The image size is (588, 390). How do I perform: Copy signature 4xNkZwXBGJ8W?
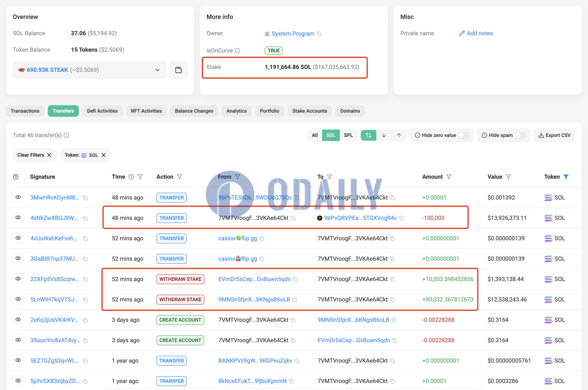point(85,218)
